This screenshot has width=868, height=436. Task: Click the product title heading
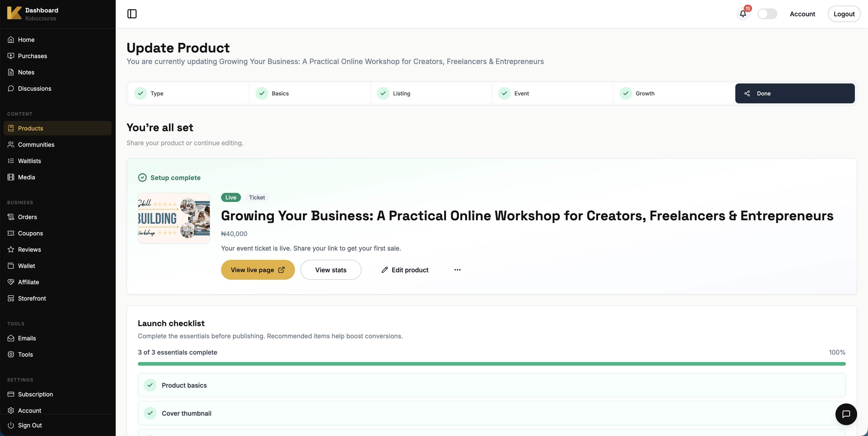tap(527, 216)
